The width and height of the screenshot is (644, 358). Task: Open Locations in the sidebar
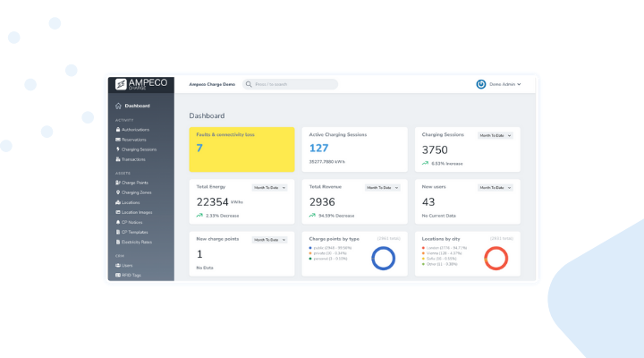tap(131, 202)
